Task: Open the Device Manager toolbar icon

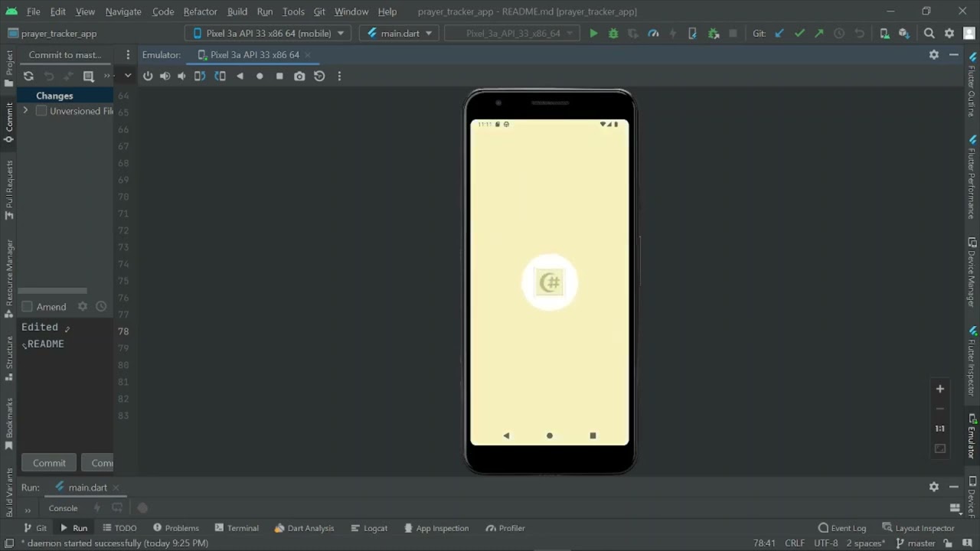Action: pos(884,33)
